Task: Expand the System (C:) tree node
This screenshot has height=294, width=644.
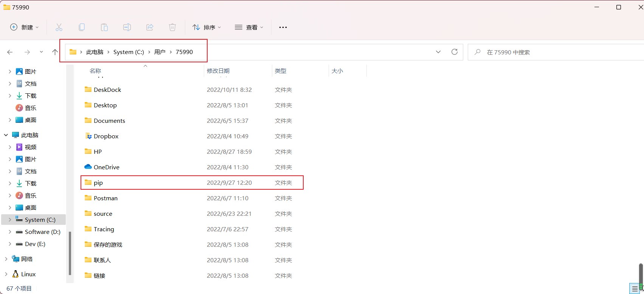Action: pyautogui.click(x=10, y=220)
